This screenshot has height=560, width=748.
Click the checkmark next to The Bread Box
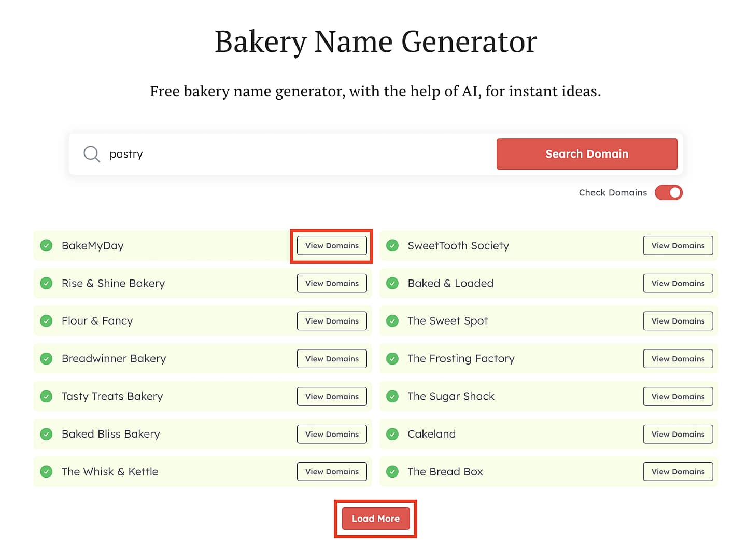pos(392,471)
